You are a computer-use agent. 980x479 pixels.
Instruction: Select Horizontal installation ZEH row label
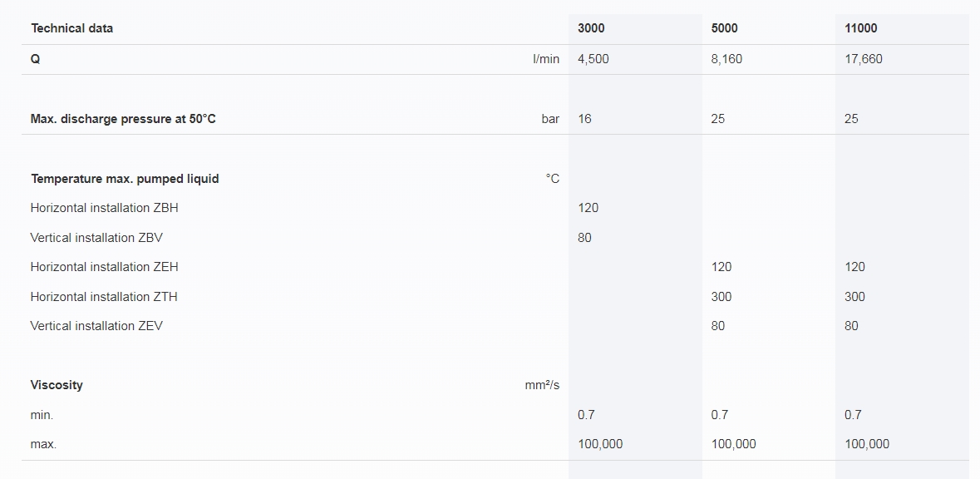(x=105, y=267)
